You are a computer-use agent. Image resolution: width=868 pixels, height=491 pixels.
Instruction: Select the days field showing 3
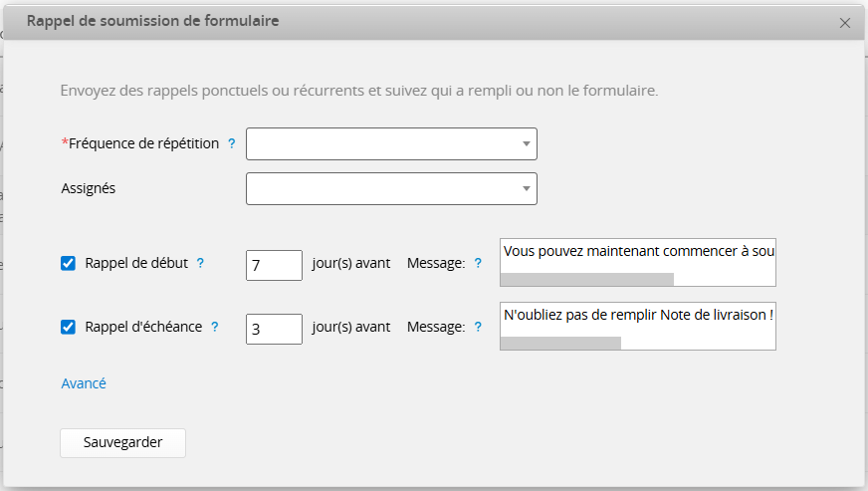click(x=274, y=328)
